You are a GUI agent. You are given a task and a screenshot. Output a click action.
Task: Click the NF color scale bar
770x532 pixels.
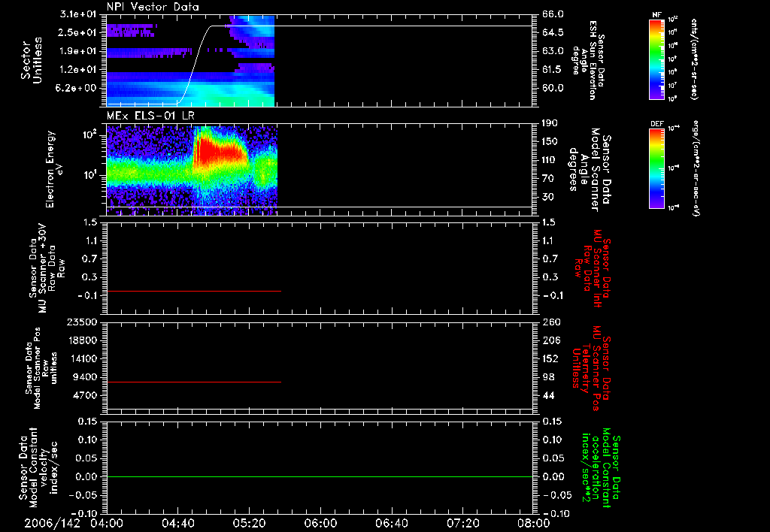tap(656, 59)
